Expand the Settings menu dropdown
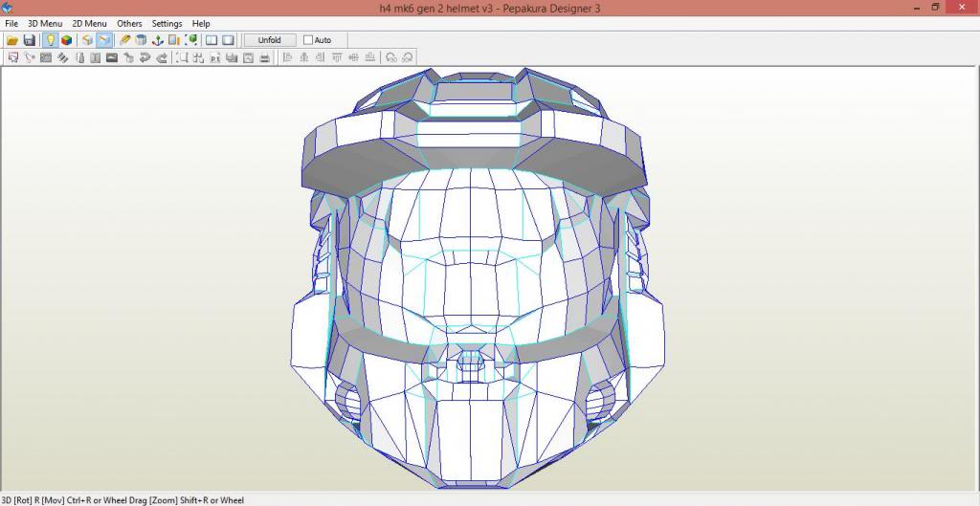 coord(167,23)
